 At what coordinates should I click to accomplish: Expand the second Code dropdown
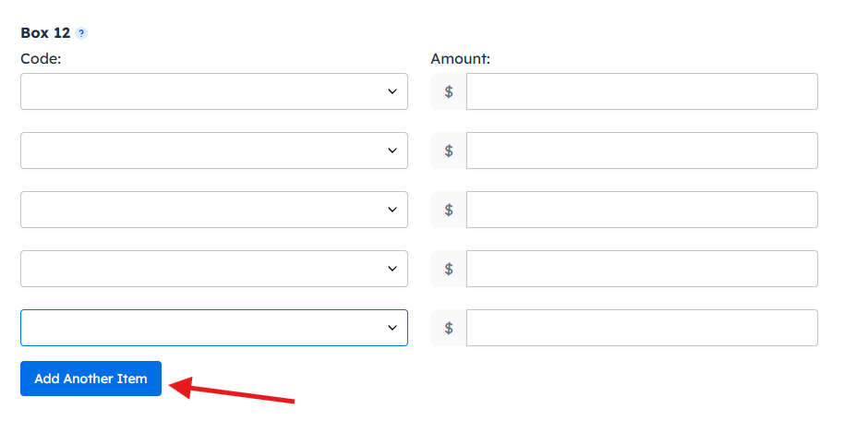click(x=213, y=150)
